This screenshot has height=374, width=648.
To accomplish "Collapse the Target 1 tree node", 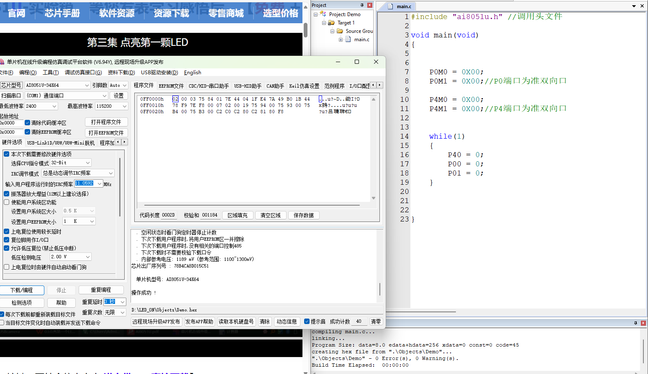I will (324, 23).
